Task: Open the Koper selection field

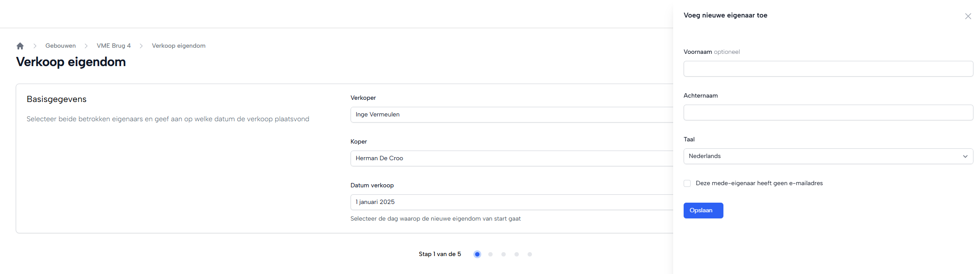Action: click(511, 158)
